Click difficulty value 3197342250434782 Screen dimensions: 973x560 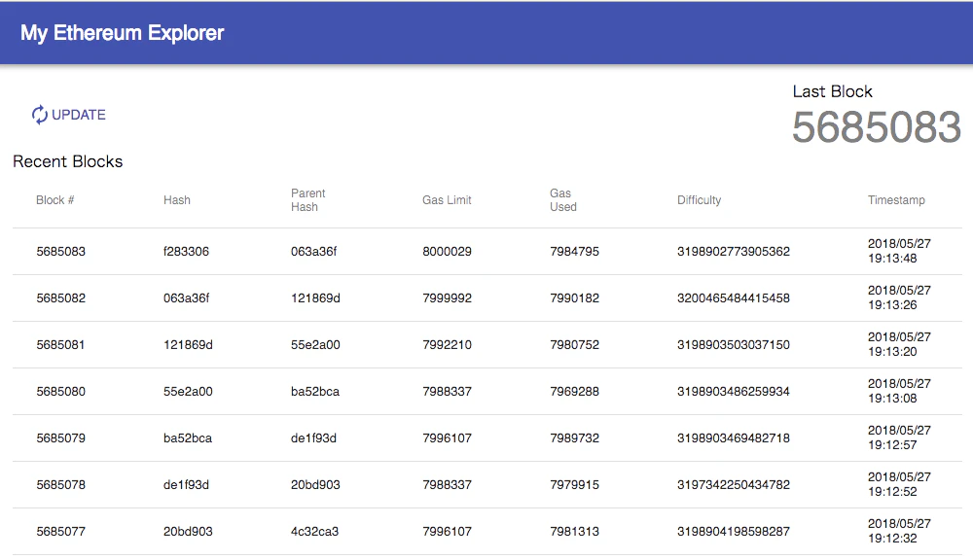click(x=734, y=484)
